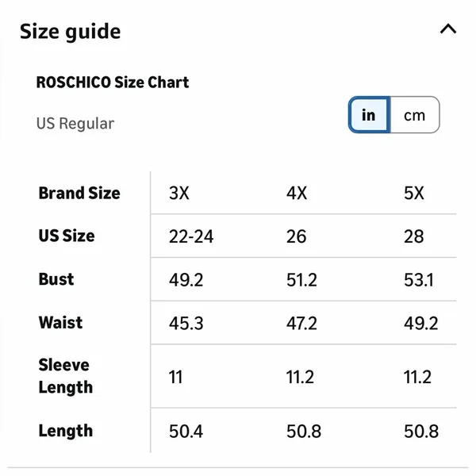Click the Length row header

tap(66, 431)
